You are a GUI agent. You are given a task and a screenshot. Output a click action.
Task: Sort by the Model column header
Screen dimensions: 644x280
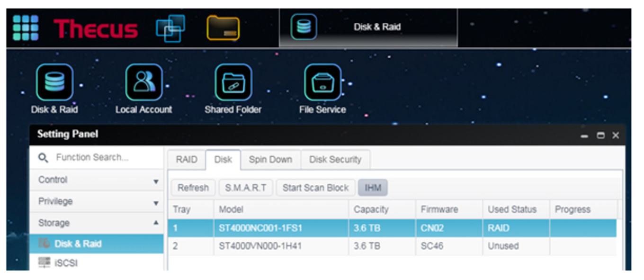click(x=281, y=209)
